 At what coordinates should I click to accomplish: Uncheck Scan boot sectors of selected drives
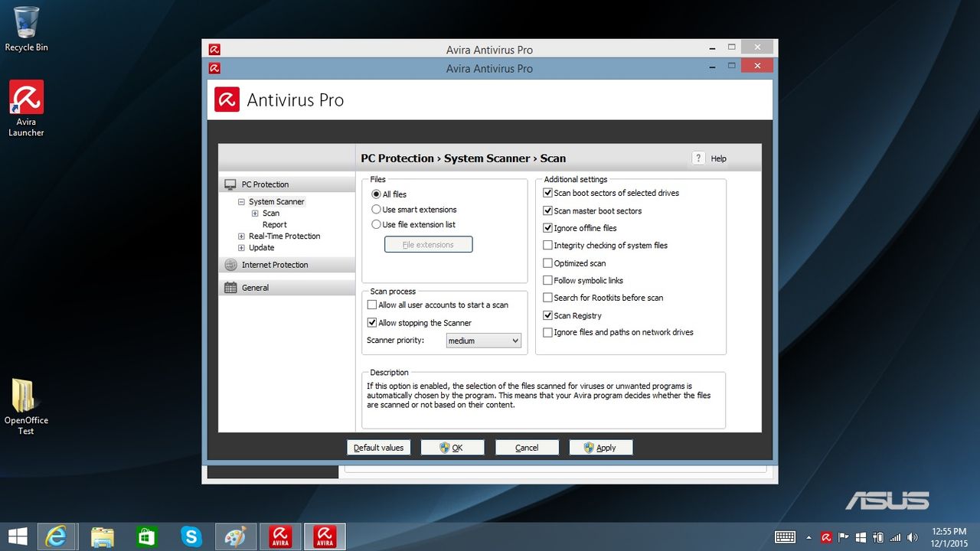[x=611, y=193]
